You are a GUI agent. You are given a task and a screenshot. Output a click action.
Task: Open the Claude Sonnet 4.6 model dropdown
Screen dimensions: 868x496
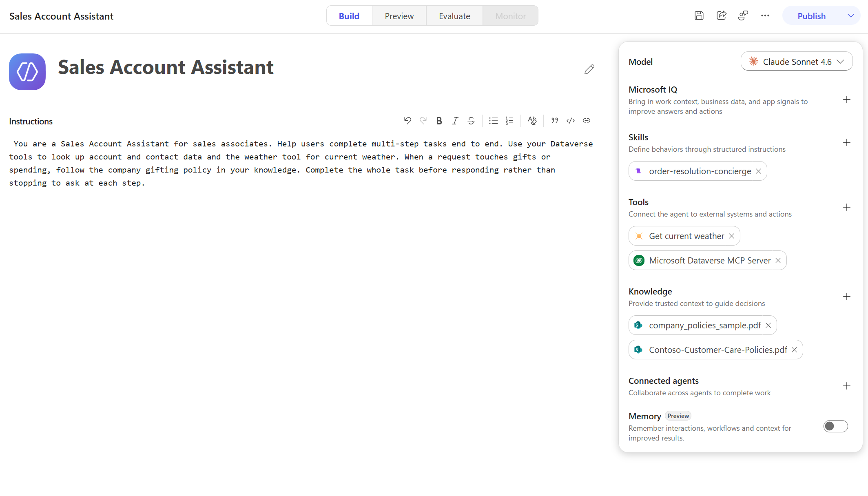[796, 62]
